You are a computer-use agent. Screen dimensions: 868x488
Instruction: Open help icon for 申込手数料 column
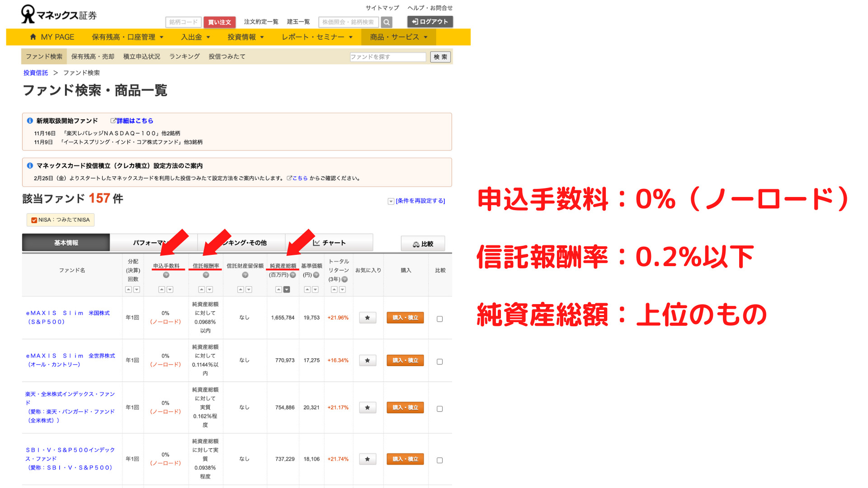click(x=166, y=275)
